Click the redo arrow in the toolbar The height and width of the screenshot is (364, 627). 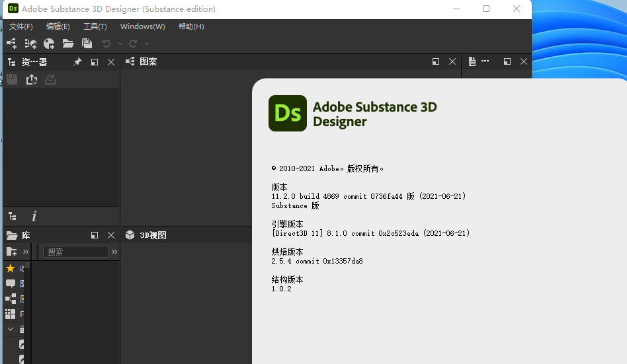133,44
